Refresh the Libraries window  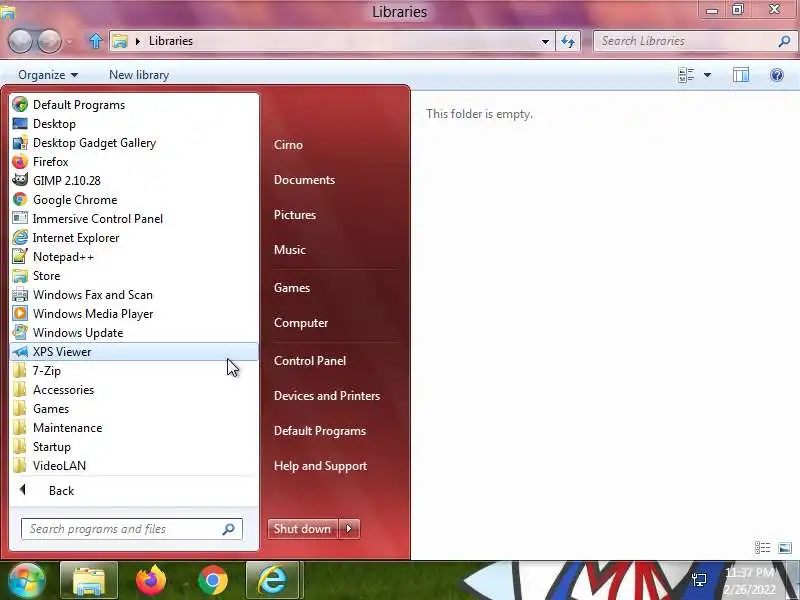coord(568,41)
